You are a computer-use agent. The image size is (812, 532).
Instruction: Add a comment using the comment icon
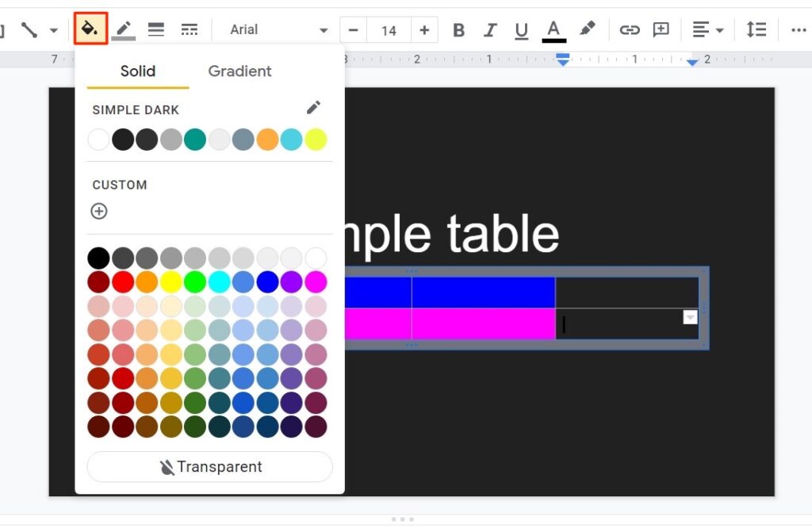[661, 29]
